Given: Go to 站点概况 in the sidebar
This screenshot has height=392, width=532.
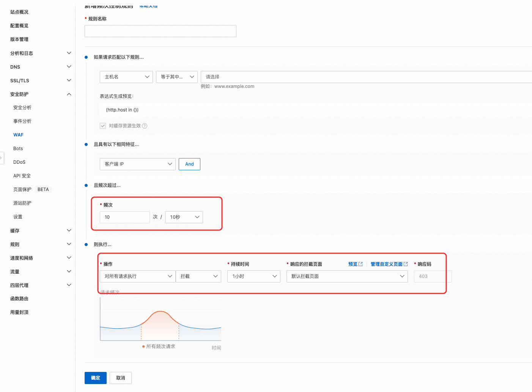Looking at the screenshot, I should click(x=19, y=12).
